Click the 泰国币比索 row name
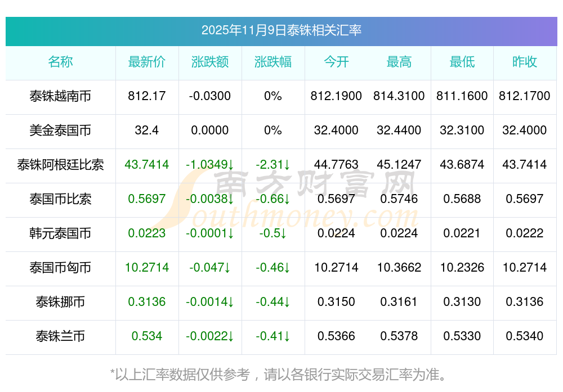 pyautogui.click(x=60, y=199)
